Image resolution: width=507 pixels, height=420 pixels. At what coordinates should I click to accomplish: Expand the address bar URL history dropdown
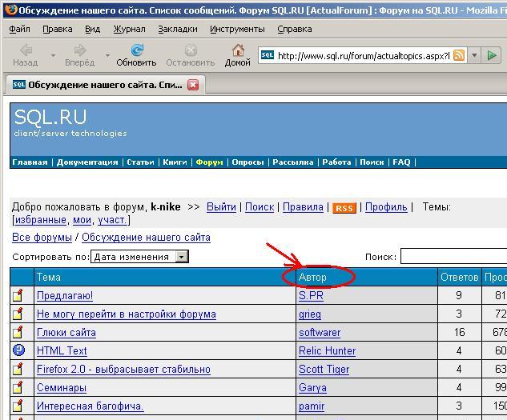(474, 55)
